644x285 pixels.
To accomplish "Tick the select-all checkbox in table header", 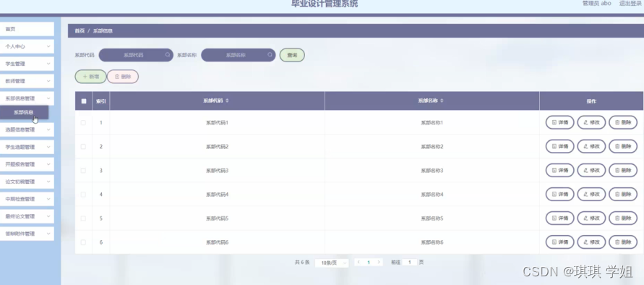I will click(84, 101).
